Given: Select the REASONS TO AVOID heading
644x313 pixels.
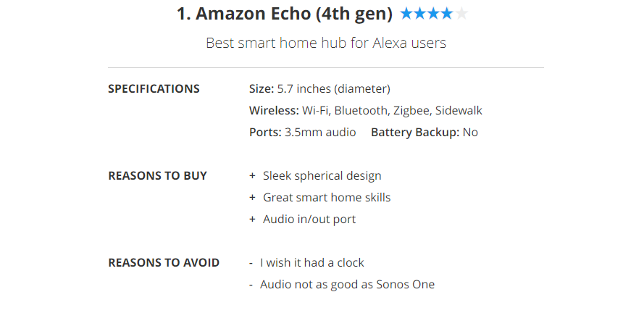Looking at the screenshot, I should click(x=164, y=263).
